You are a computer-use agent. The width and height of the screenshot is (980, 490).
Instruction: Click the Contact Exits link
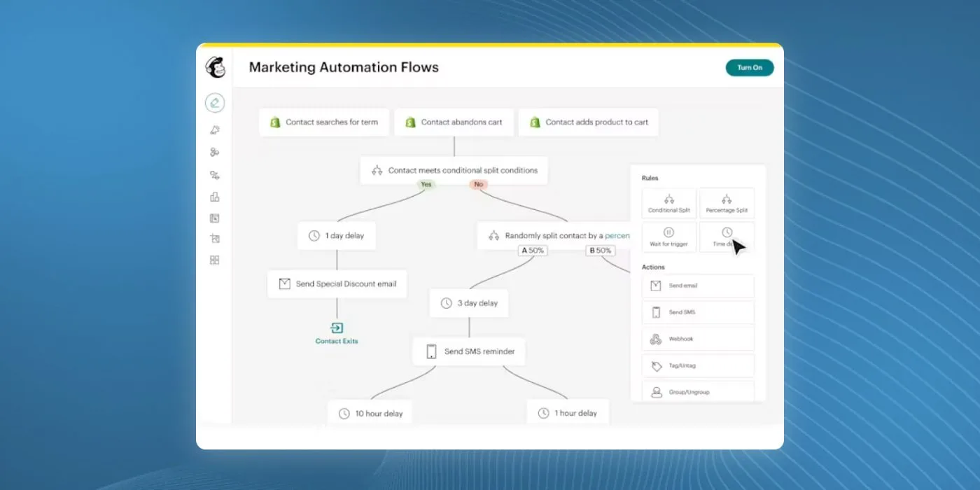click(337, 333)
